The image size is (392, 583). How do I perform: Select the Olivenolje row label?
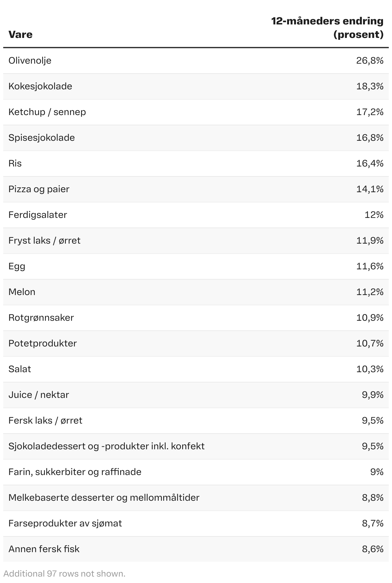click(x=30, y=60)
